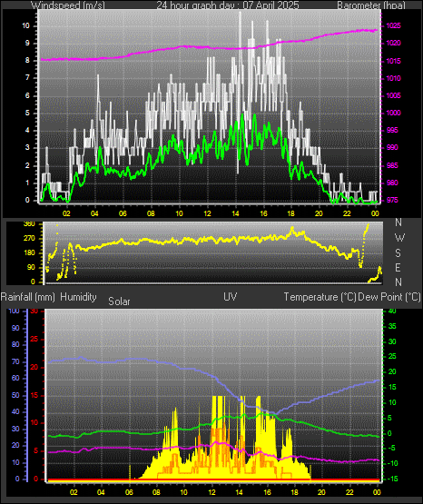Click the magenta "1010" barometer axis value
The height and width of the screenshot is (504, 423).
[x=393, y=78]
